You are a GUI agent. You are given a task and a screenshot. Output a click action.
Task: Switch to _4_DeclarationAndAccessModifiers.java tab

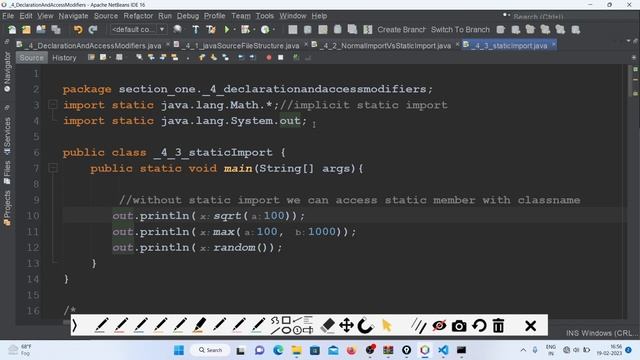coord(92,45)
